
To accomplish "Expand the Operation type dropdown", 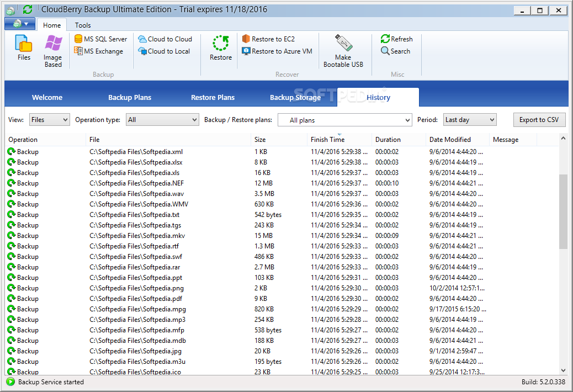I will (162, 119).
